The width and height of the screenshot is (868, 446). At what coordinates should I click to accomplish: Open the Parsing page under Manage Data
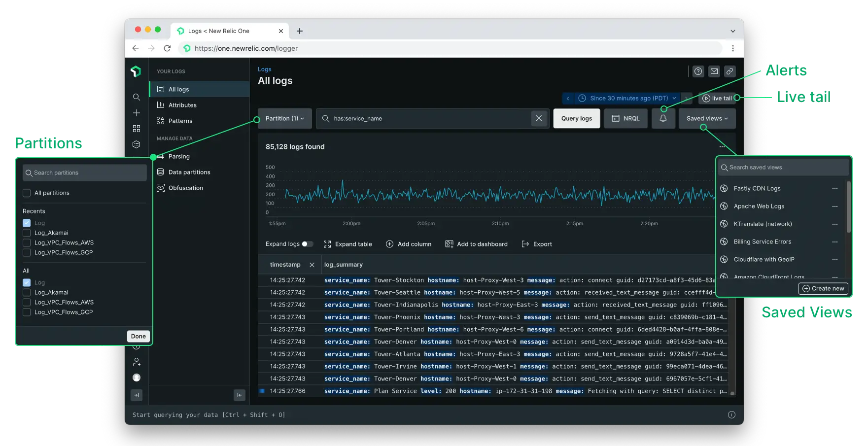coord(178,156)
